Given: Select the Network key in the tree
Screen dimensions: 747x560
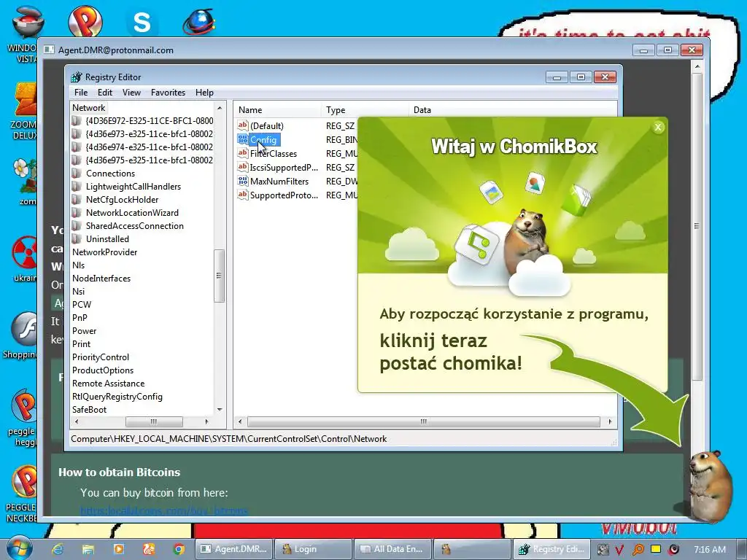Looking at the screenshot, I should click(x=88, y=108).
